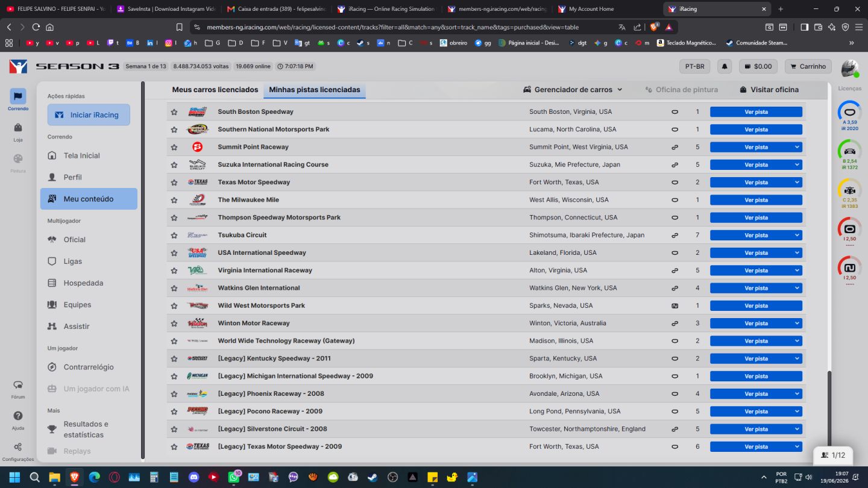
Task: Click the sidebar menu scrollbar
Action: [x=143, y=270]
